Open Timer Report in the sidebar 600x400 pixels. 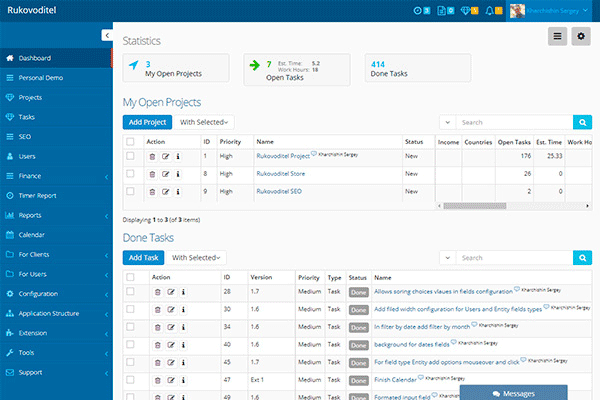pos(38,195)
